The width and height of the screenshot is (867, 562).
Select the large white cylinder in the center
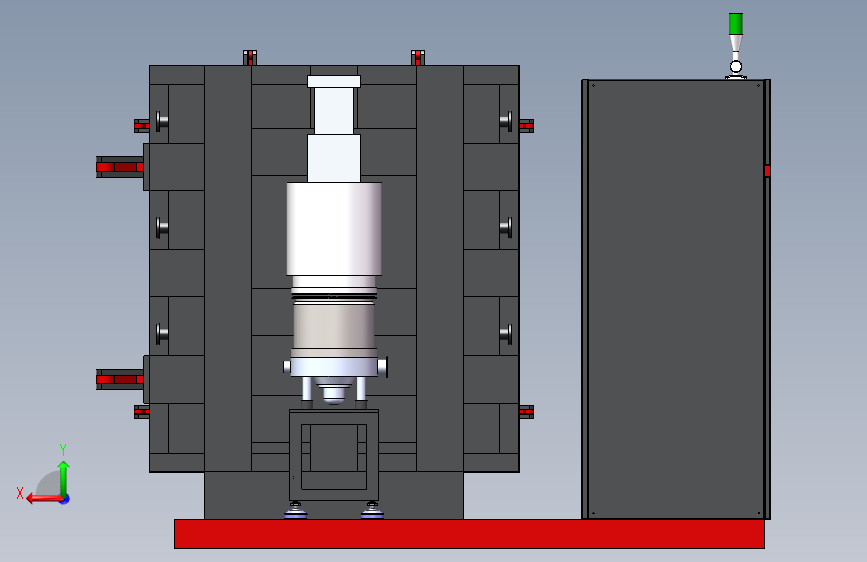tap(334, 229)
